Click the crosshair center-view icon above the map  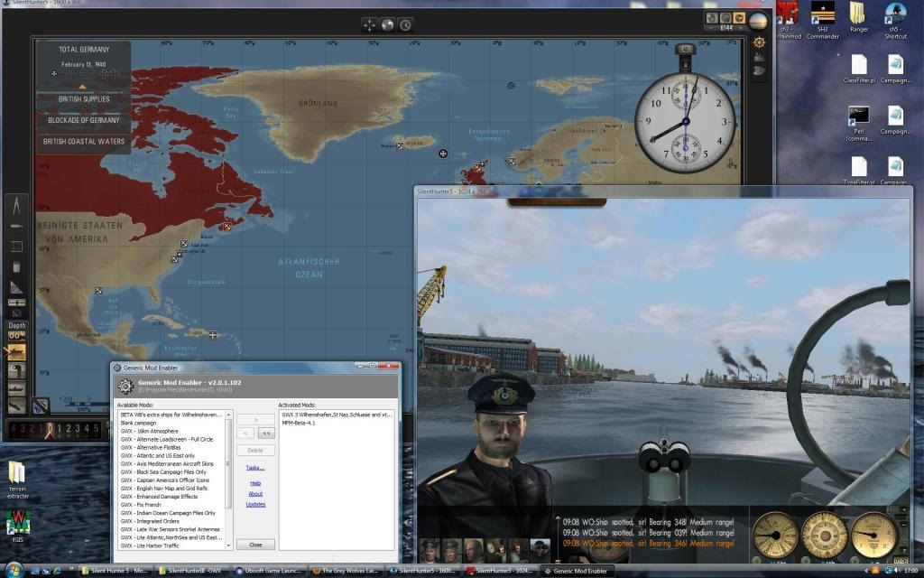pyautogui.click(x=369, y=24)
